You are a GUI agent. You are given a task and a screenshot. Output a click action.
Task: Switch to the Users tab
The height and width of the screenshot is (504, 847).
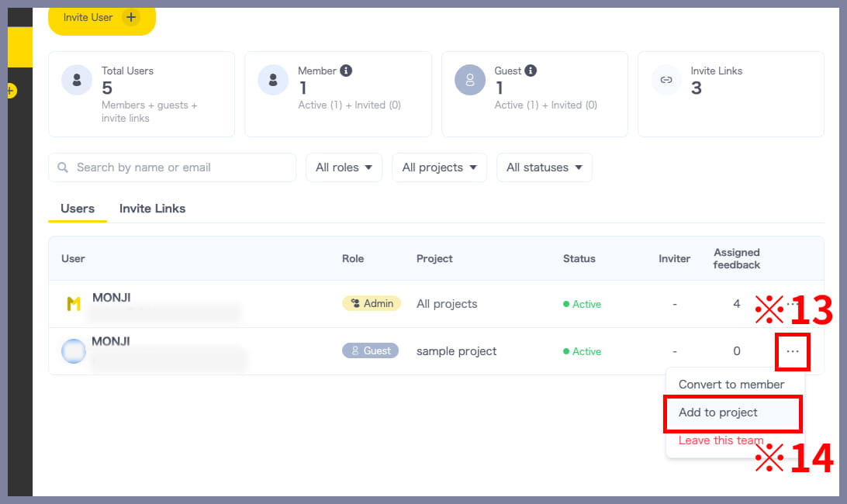point(78,209)
